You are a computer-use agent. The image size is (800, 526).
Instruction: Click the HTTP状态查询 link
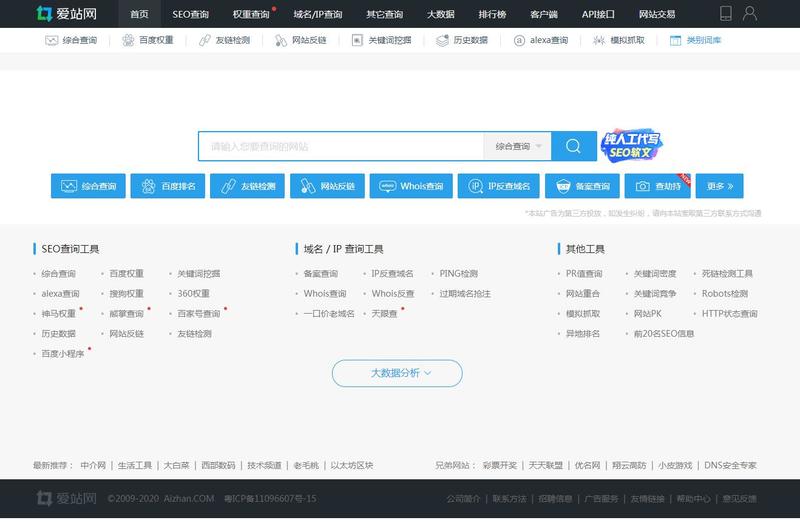point(730,314)
